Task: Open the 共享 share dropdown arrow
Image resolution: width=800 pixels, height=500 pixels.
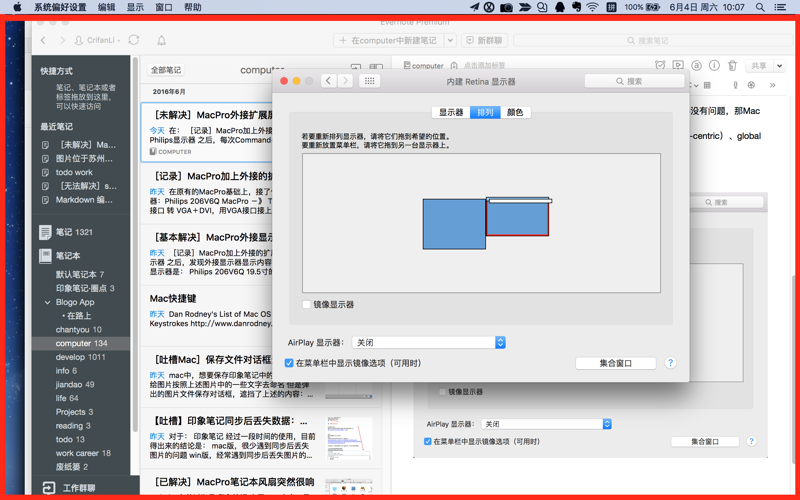Action: coord(779,65)
